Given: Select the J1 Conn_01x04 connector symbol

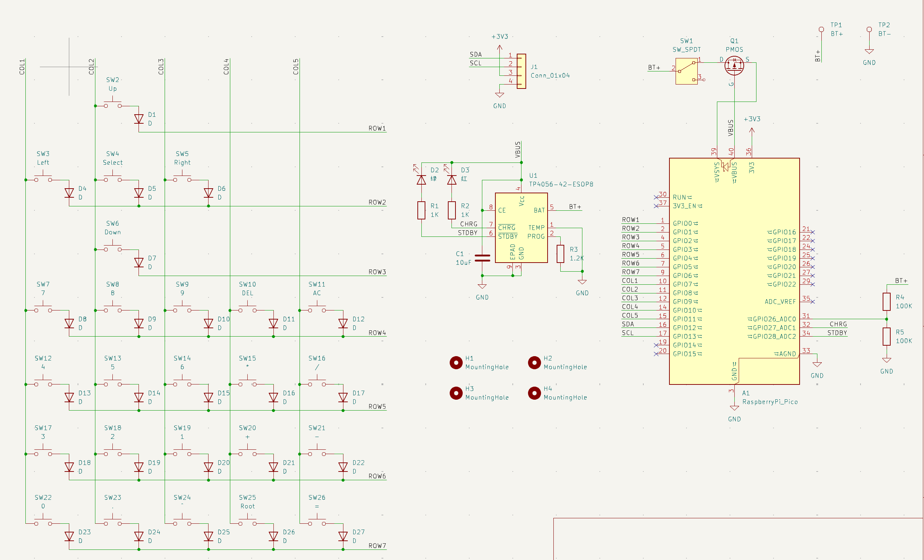Looking at the screenshot, I should pos(521,71).
